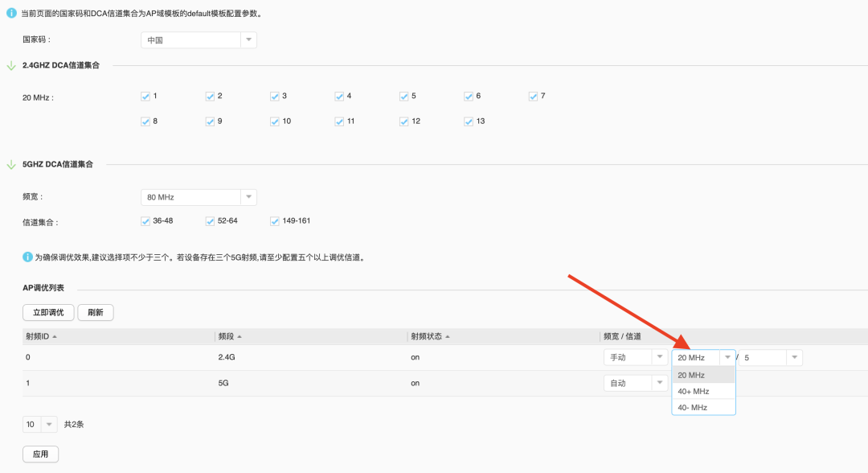Uncheck 5G channel set 149-161
Viewport: 868px width, 473px height.
(275, 221)
